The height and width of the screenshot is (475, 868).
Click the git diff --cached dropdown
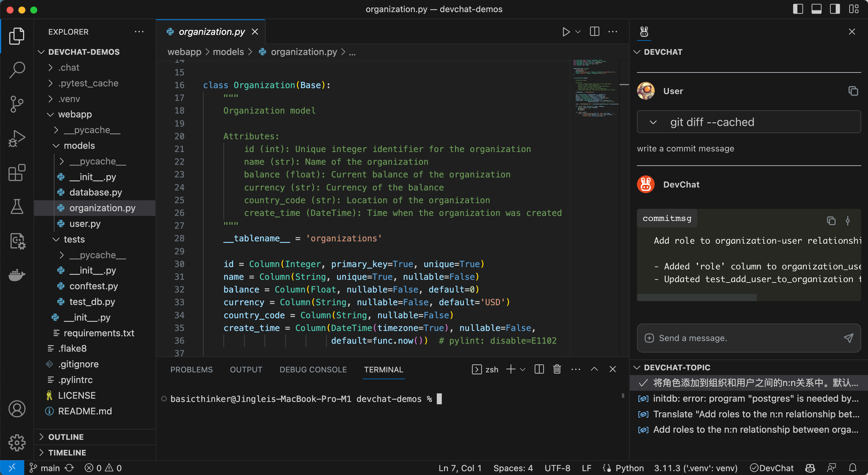coord(654,122)
